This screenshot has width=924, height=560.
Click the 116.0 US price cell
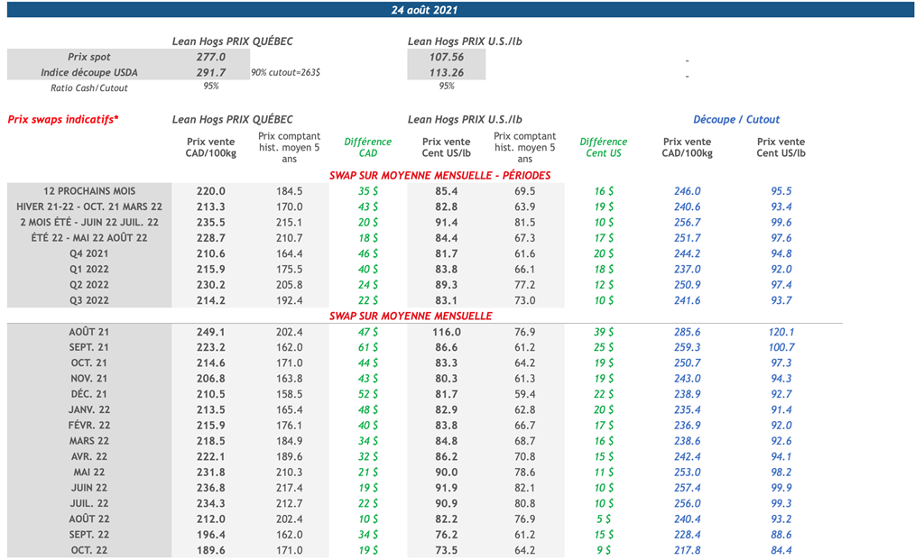(x=447, y=332)
